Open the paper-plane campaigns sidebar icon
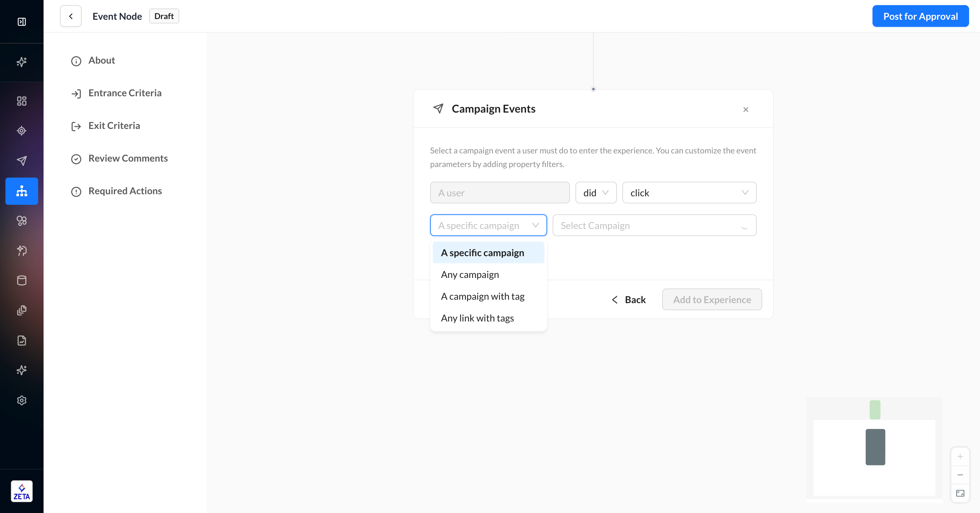The image size is (980, 513). [22, 161]
